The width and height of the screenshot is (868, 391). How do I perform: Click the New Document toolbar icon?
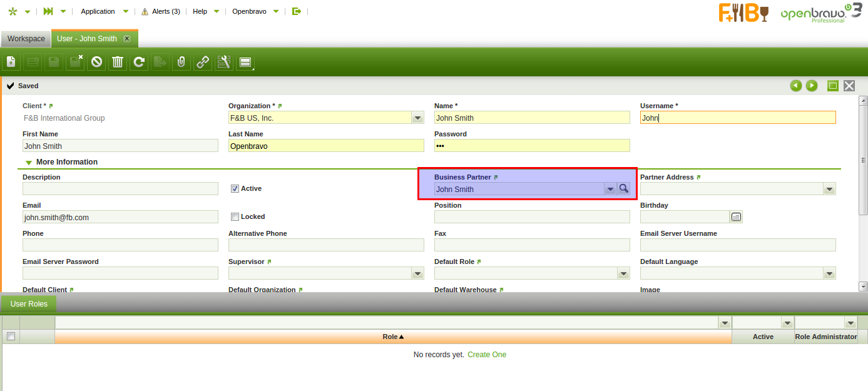(x=11, y=62)
